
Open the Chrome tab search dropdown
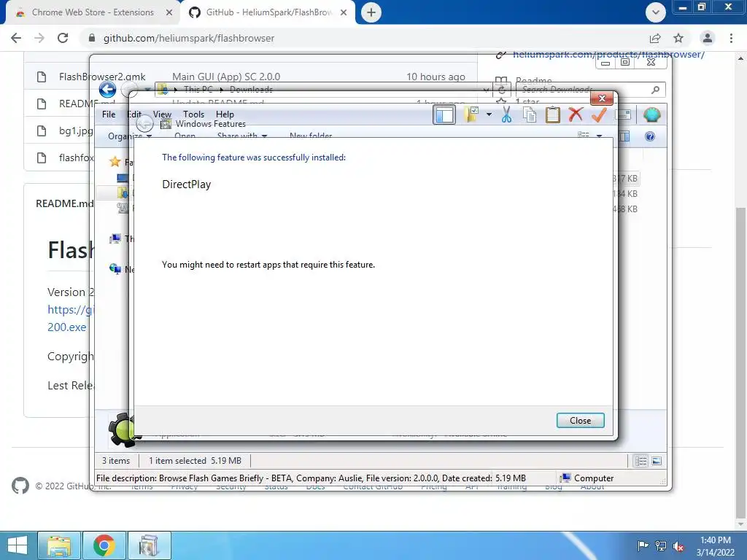point(656,12)
